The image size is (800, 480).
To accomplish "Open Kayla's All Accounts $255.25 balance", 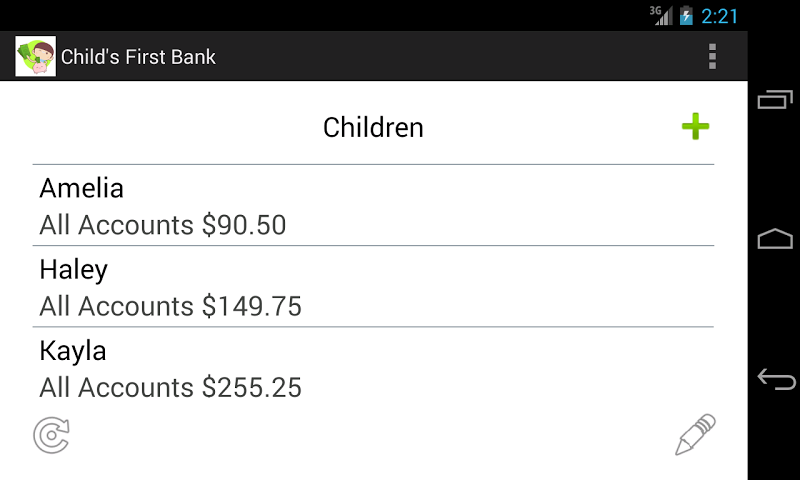I will pos(170,387).
